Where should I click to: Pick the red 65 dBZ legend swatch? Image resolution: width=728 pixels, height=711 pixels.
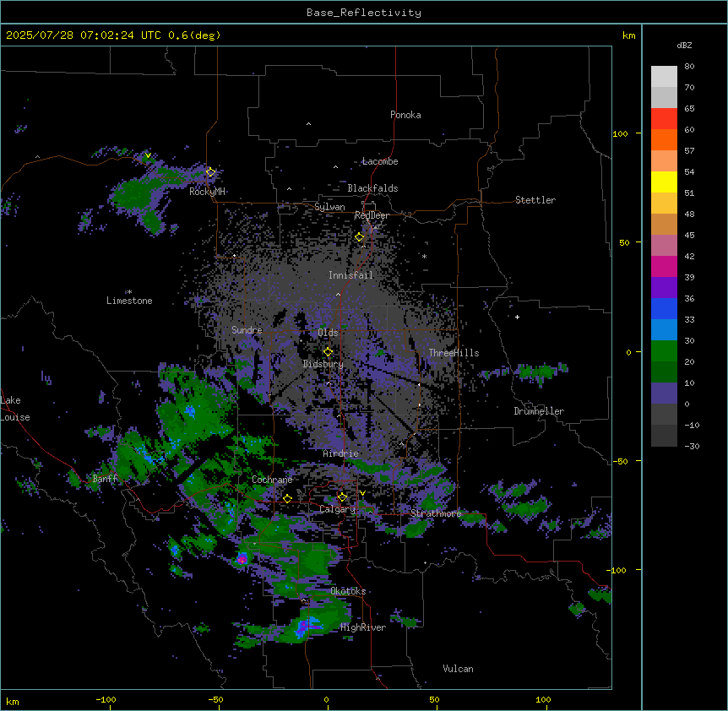tap(664, 119)
